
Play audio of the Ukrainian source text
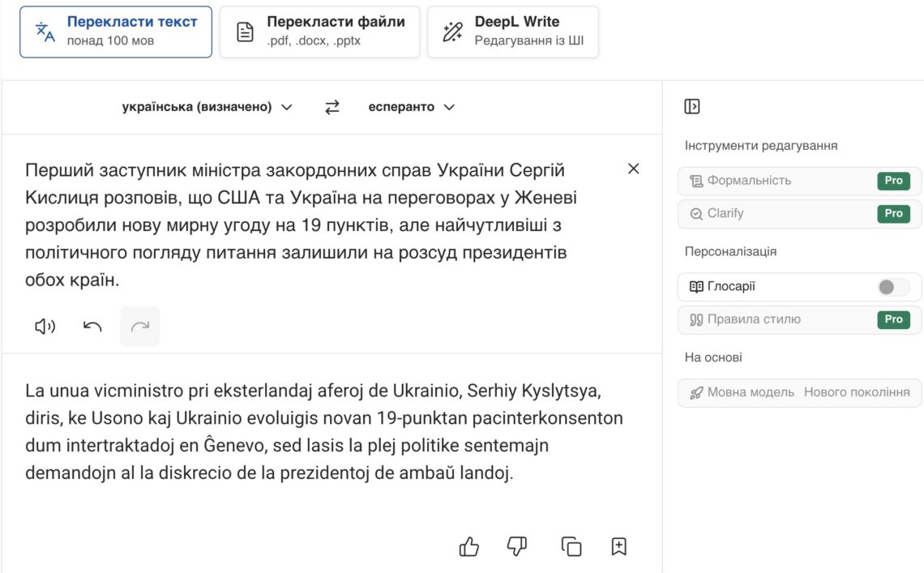click(x=45, y=327)
